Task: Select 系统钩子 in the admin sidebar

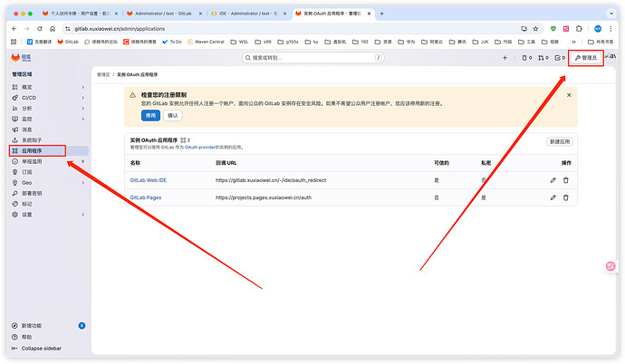Action: click(31, 140)
